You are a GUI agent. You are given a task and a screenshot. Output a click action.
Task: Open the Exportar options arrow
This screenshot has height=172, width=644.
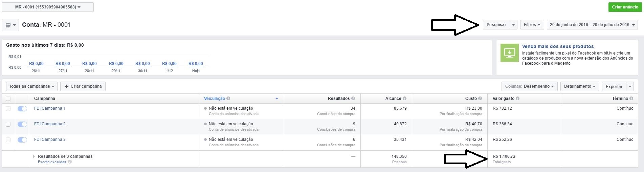pyautogui.click(x=630, y=86)
